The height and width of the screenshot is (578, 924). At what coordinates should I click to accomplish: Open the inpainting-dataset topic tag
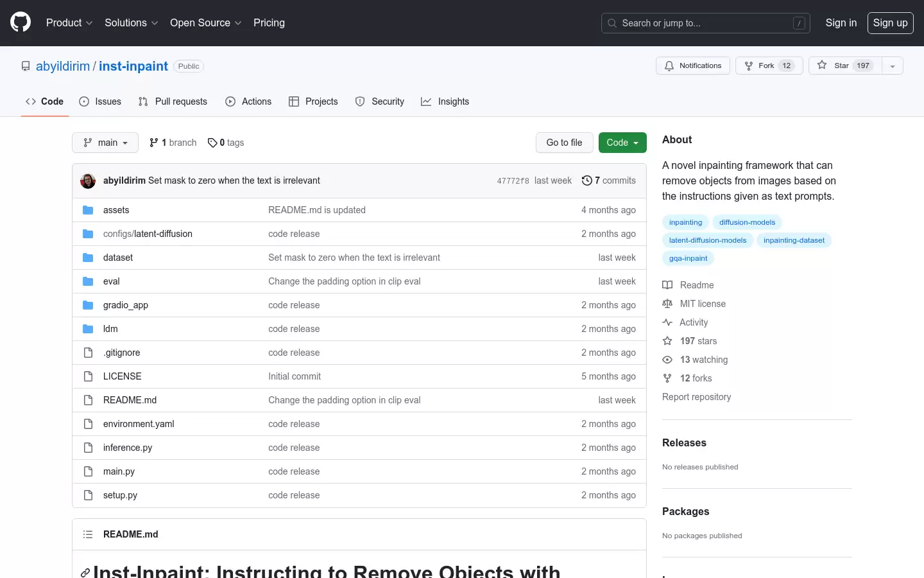pyautogui.click(x=794, y=240)
